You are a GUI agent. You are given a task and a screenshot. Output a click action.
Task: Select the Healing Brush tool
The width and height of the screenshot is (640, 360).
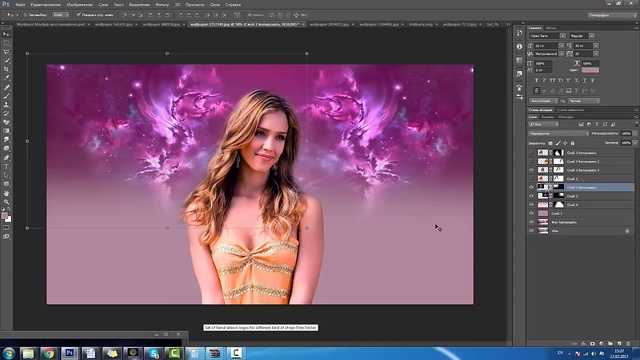pos(6,87)
